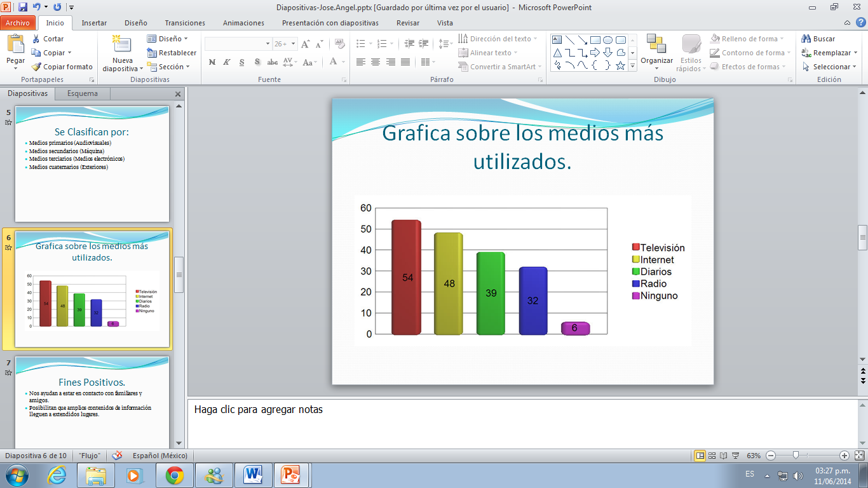
Task: Open the Archivo file tab
Action: tap(18, 23)
